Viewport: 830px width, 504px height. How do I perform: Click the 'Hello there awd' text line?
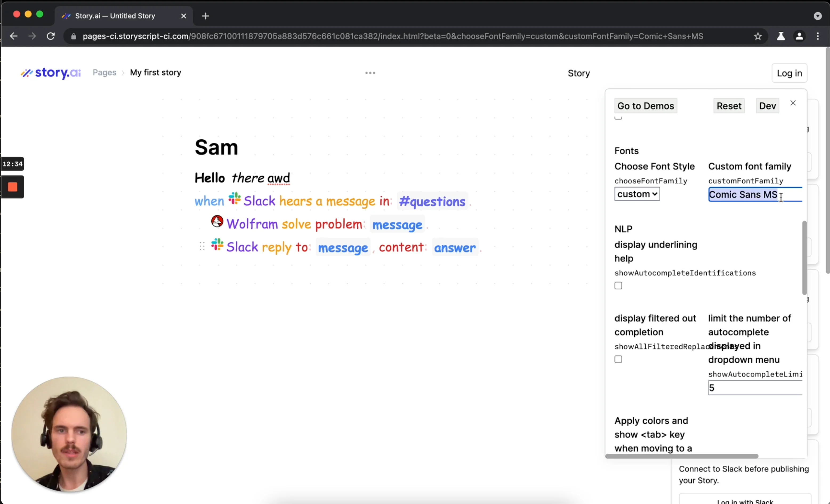point(242,178)
